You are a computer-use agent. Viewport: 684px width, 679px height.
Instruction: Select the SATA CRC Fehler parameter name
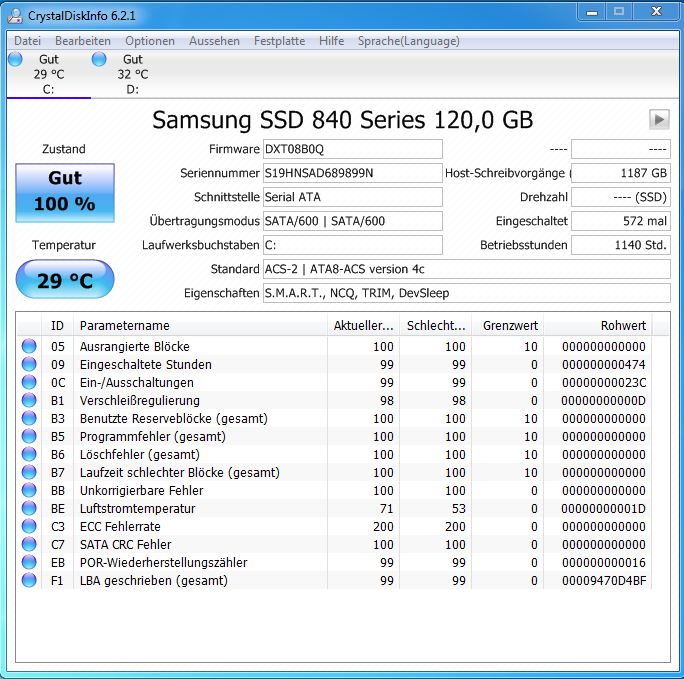click(125, 545)
